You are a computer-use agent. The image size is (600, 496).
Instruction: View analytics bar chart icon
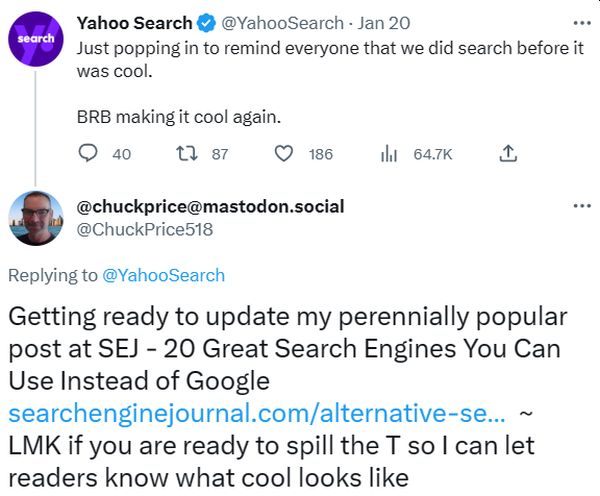point(389,154)
